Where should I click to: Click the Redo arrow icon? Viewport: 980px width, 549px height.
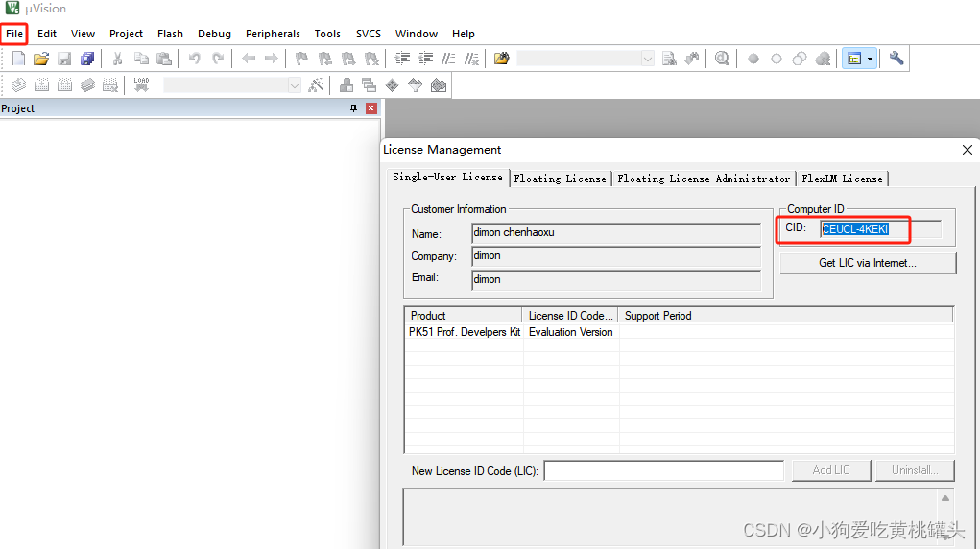pyautogui.click(x=218, y=59)
